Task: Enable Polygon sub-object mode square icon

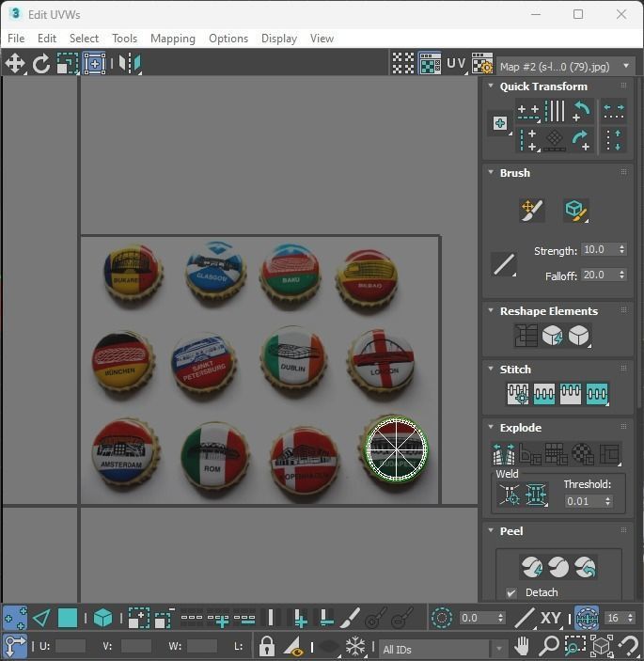Action: 68,618
